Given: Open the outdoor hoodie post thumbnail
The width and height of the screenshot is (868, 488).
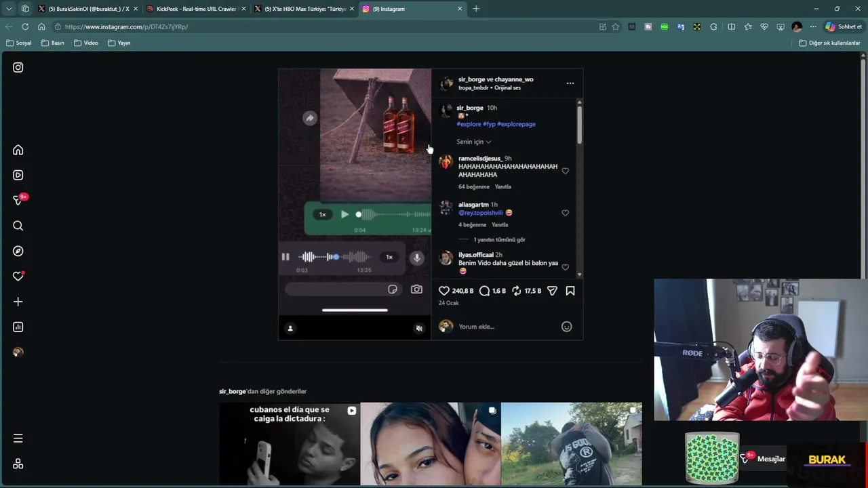Looking at the screenshot, I should (572, 445).
